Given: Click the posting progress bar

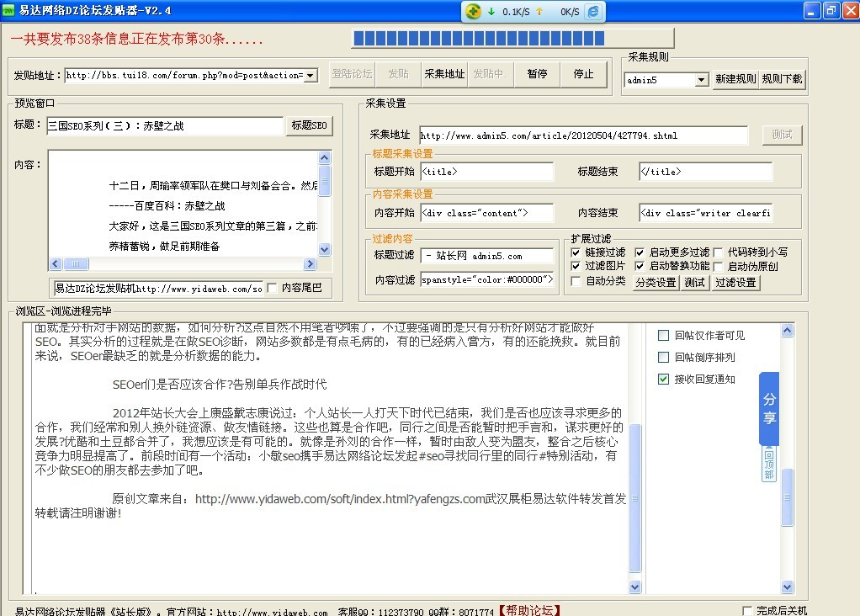Looking at the screenshot, I should tap(480, 39).
